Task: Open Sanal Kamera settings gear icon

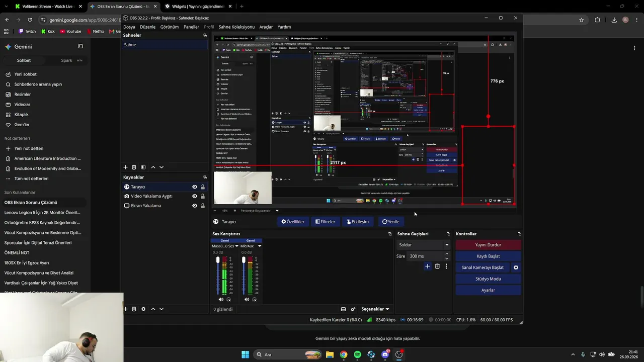Action: click(x=516, y=267)
